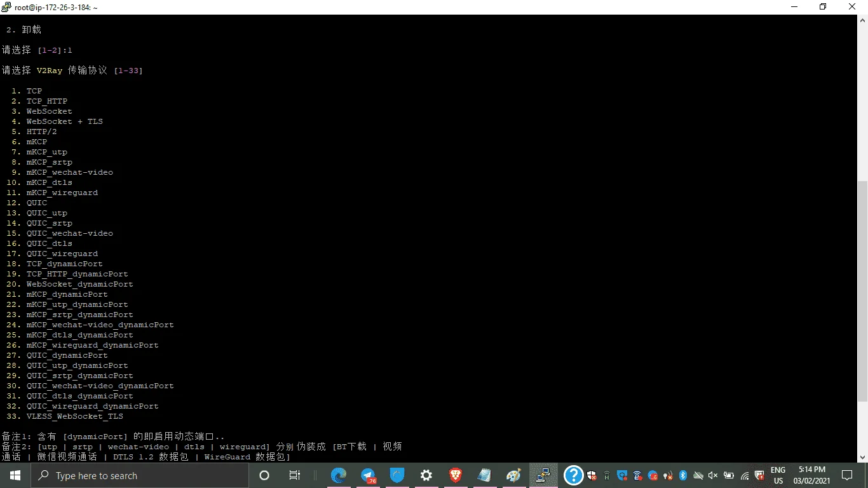Click the 'WebSocket_dynamicPort' line

pos(79,284)
